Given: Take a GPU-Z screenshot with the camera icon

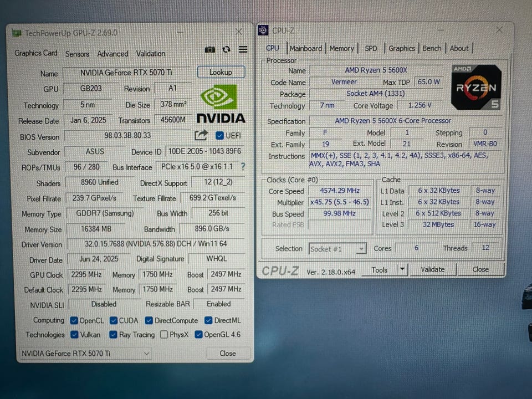Looking at the screenshot, I should (x=209, y=49).
